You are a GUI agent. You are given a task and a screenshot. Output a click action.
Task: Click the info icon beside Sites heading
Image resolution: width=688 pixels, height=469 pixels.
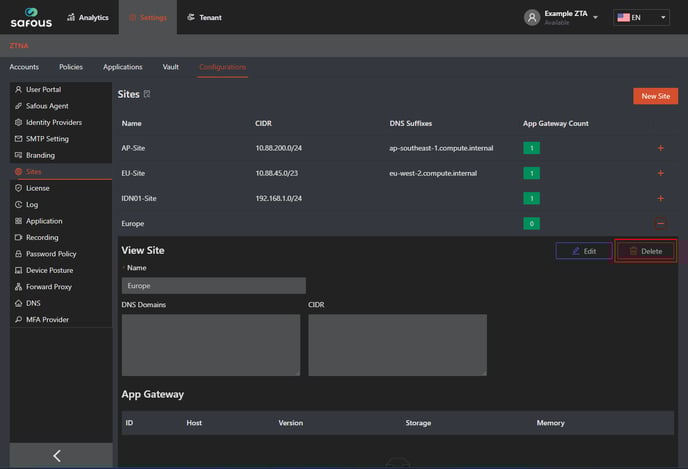(147, 94)
